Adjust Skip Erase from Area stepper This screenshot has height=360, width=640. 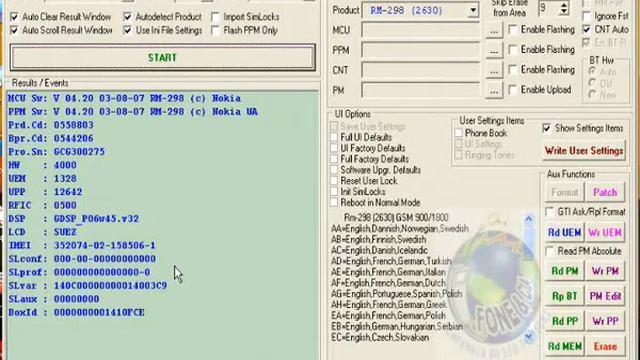(564, 8)
